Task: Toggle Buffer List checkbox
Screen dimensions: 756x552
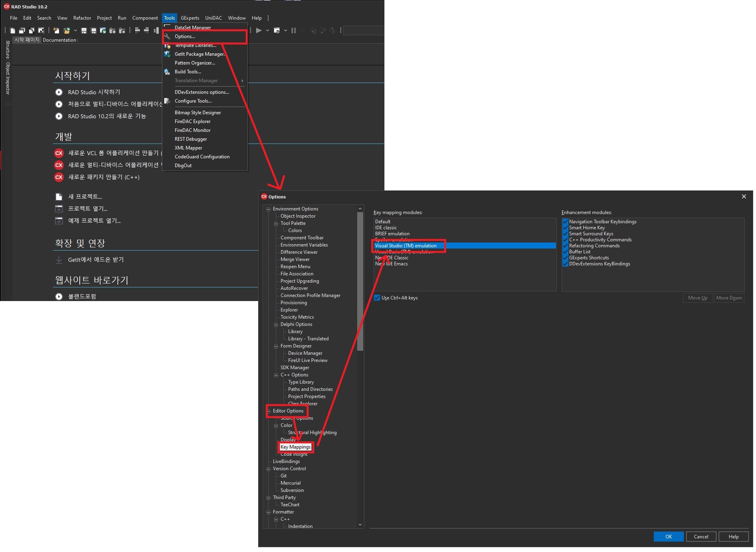Action: [566, 252]
